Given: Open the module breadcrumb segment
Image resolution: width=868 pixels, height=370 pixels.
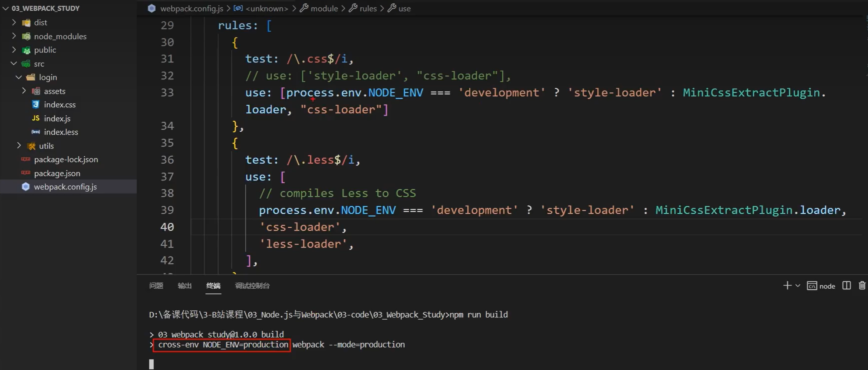Looking at the screenshot, I should [x=324, y=8].
